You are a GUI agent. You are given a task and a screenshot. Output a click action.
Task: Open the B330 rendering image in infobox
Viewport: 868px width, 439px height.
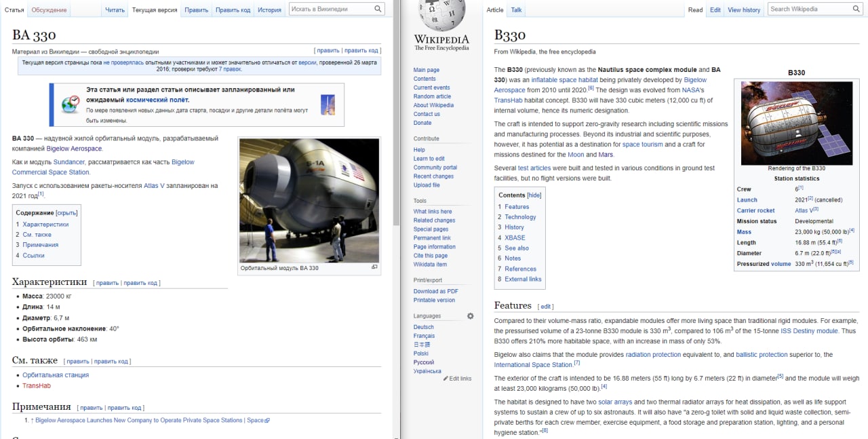point(797,123)
